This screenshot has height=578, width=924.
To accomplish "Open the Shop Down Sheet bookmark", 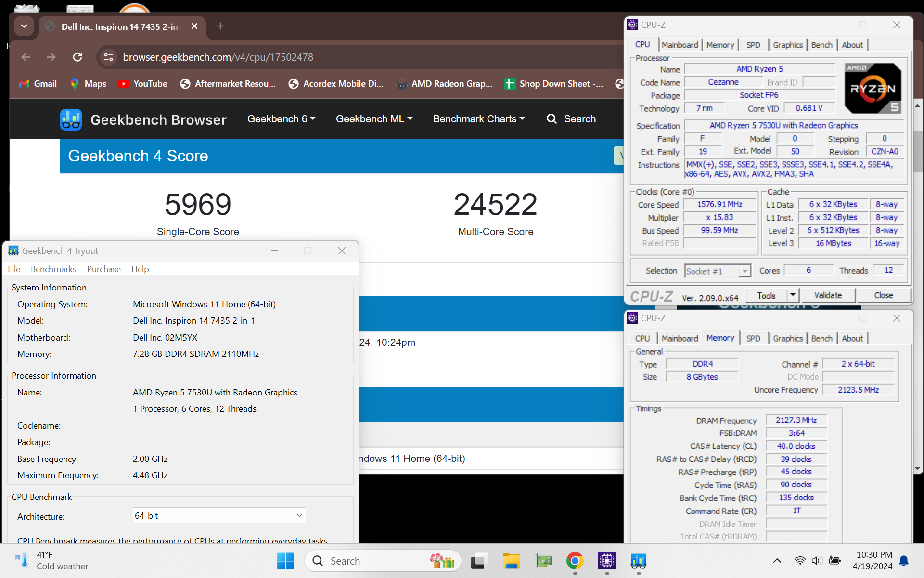I will tap(553, 84).
